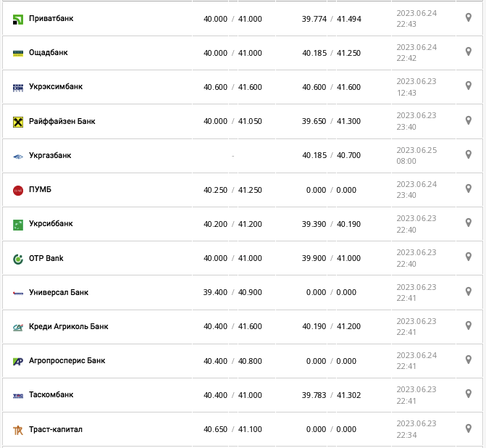Screen dimensions: 486x448
Task: Click the OTP Bank logo icon
Action: [x=18, y=259]
